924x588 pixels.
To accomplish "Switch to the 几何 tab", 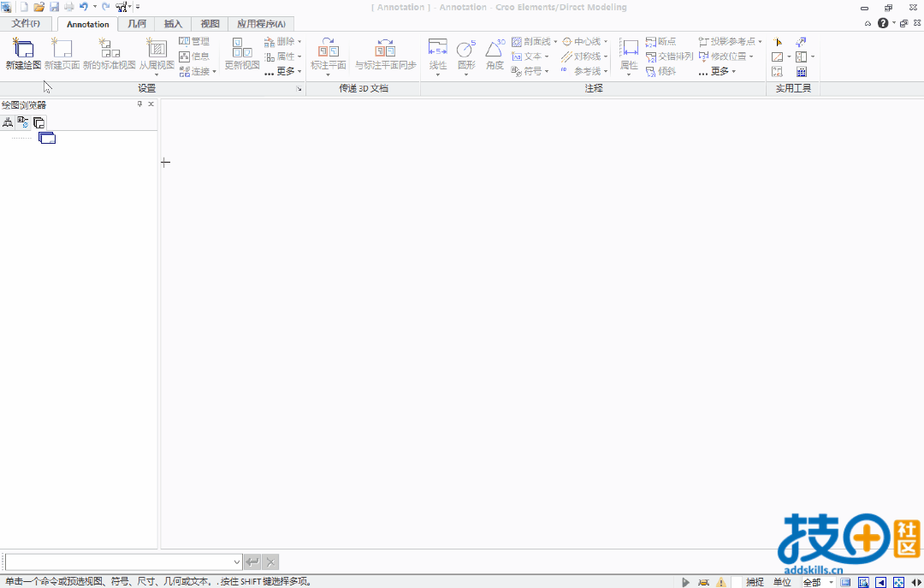I will (137, 24).
